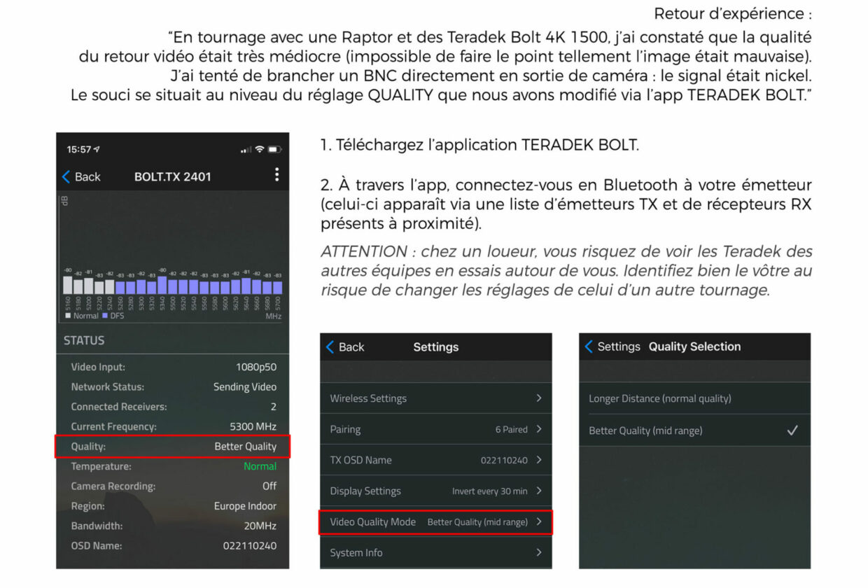868x588 pixels.
Task: Select the 5160 MHz spectrum bar
Action: point(68,285)
